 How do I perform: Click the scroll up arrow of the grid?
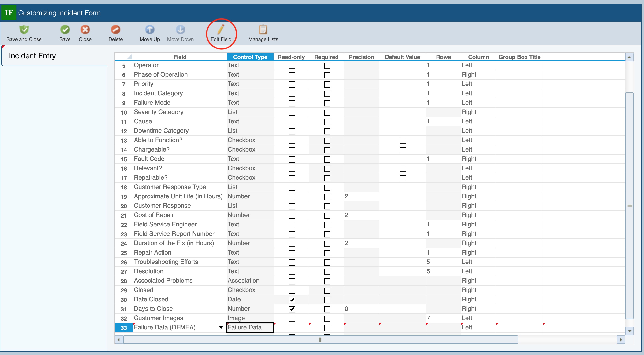[629, 57]
